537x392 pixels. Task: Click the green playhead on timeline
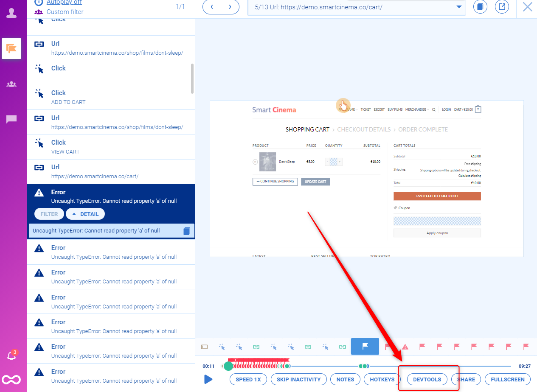(x=228, y=366)
